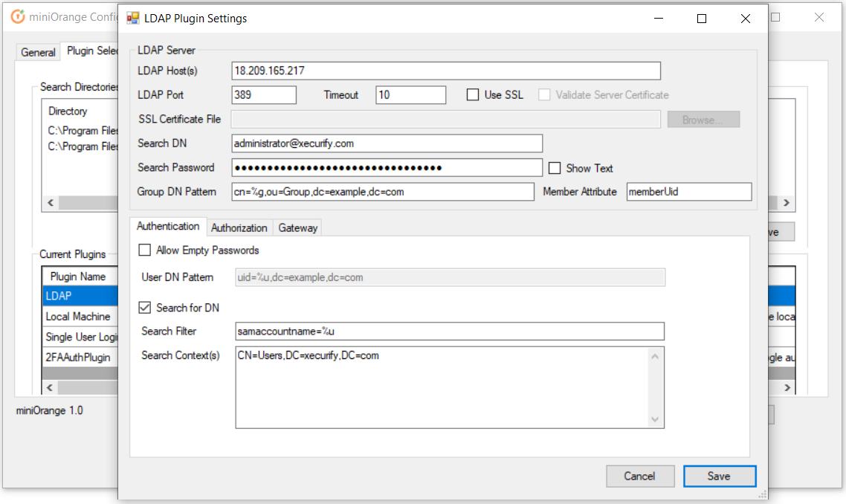Click the Timeout value field
The image size is (846, 504).
[410, 95]
